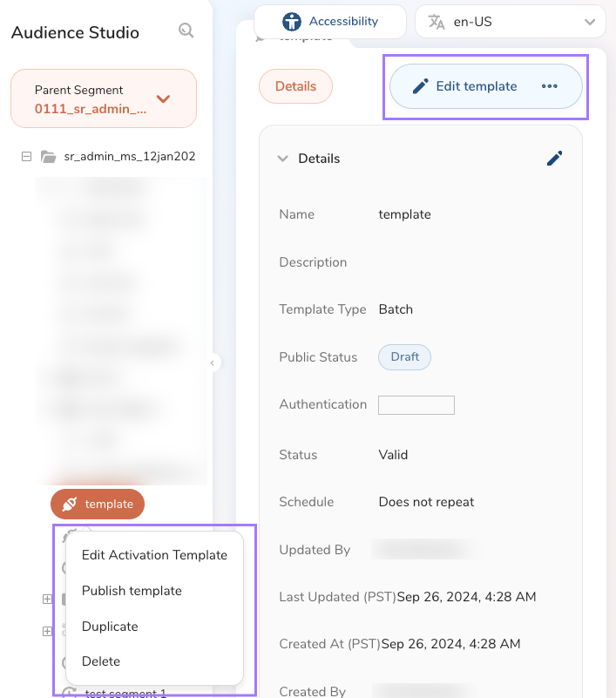Open the three-dots more options menu
616x698 pixels.
[549, 86]
